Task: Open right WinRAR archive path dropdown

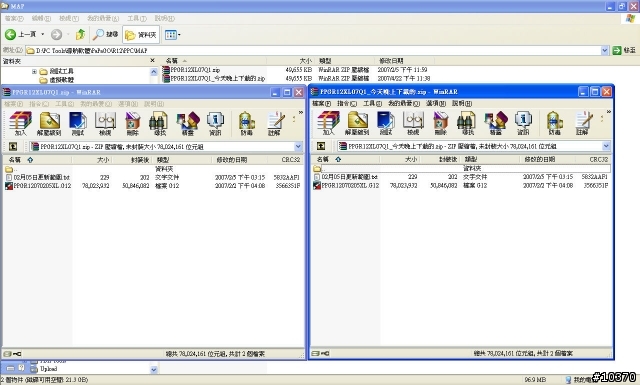Action: 606,146
